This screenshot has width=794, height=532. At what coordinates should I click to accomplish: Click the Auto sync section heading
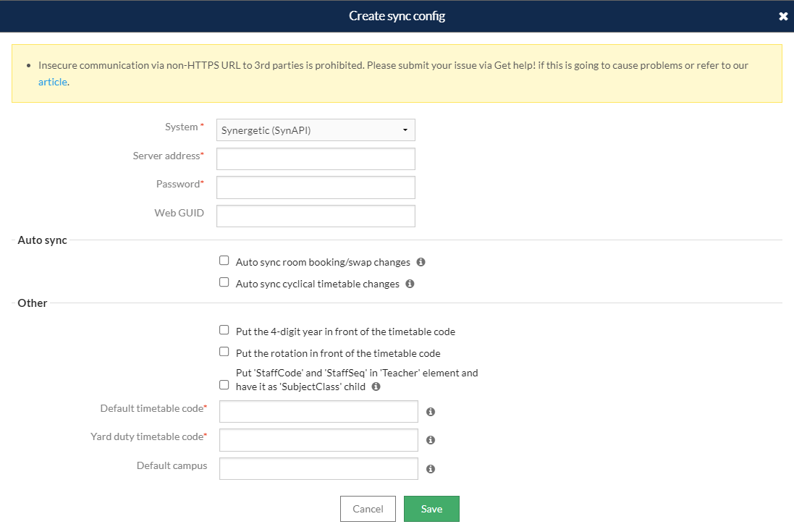click(x=42, y=240)
